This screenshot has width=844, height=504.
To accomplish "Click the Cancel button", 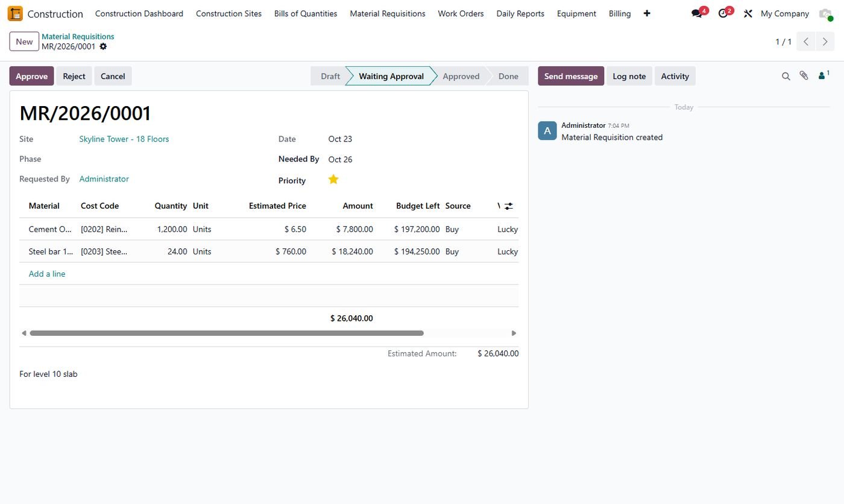I will pos(113,76).
